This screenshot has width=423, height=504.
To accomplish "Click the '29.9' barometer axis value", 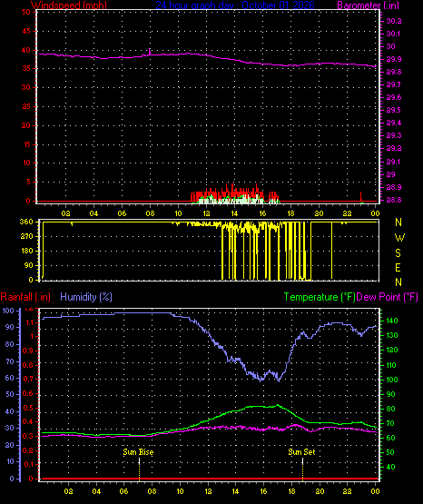I will click(x=393, y=59).
